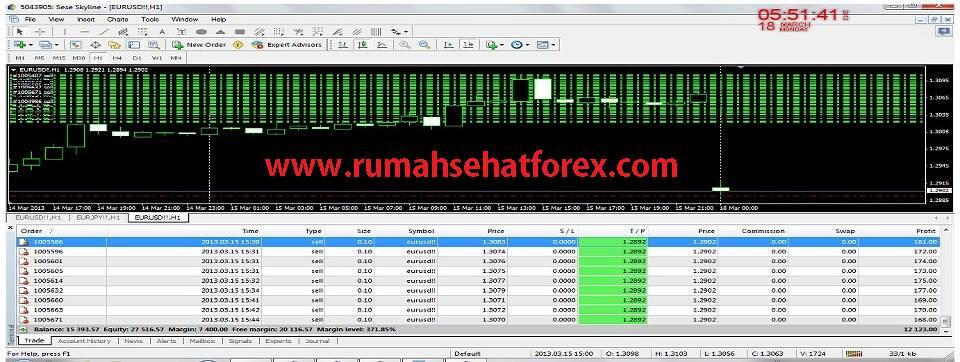Image resolution: width=960 pixels, height=362 pixels.
Task: Zoom in on the chart
Action: (x=404, y=45)
